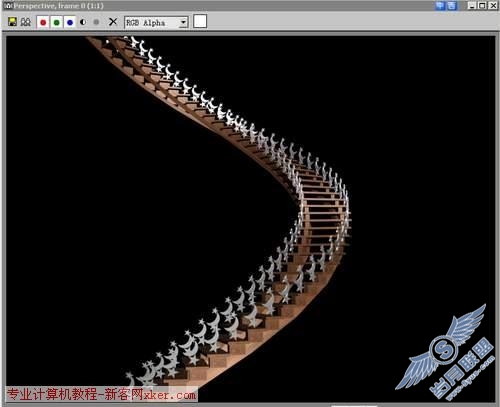Click the window icon in the title bar
The image size is (500, 407).
coord(7,6)
